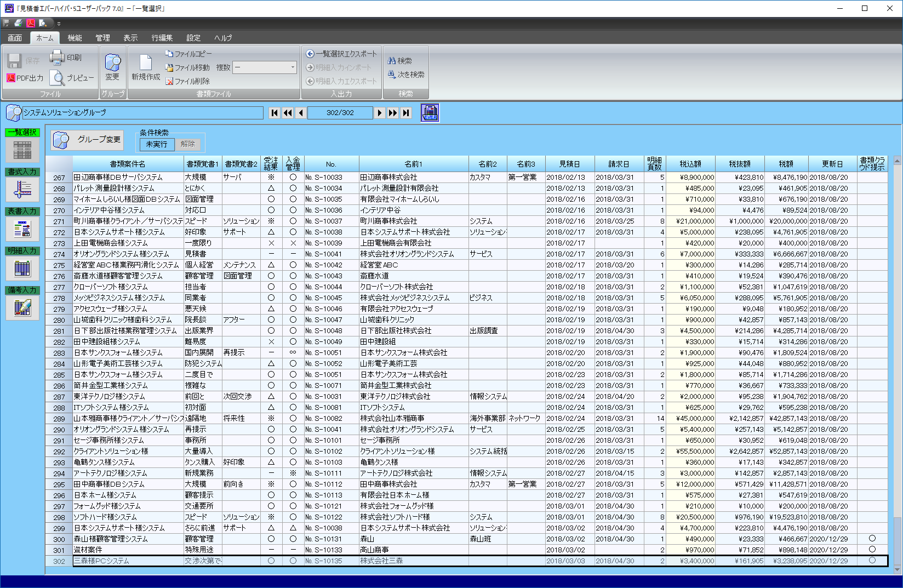Switch to the 行編集 ribbon tab

[x=162, y=38]
